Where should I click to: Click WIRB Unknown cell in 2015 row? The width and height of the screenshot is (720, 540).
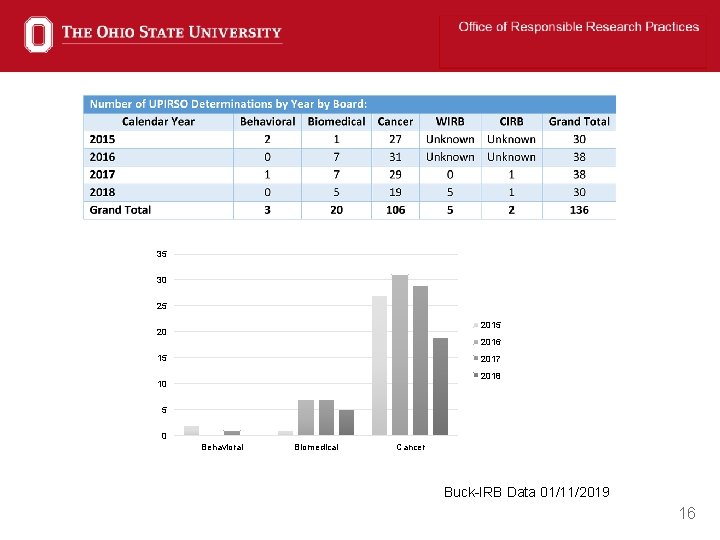[450, 139]
